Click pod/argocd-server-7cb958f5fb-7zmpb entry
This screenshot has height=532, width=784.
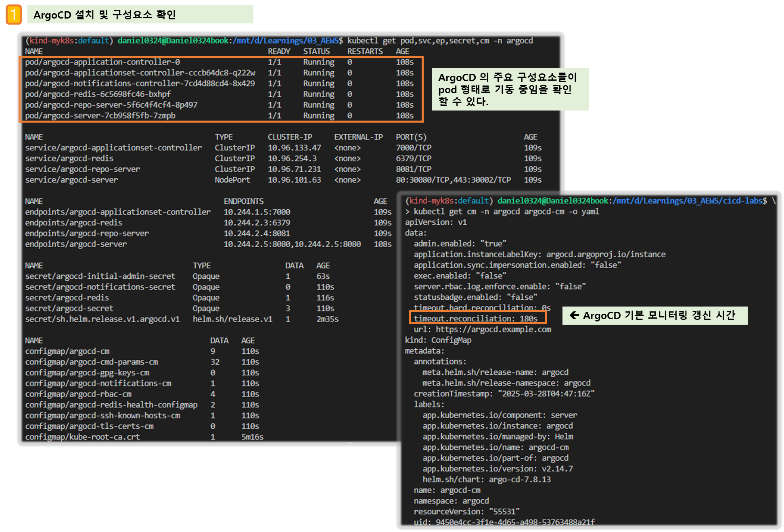click(100, 115)
